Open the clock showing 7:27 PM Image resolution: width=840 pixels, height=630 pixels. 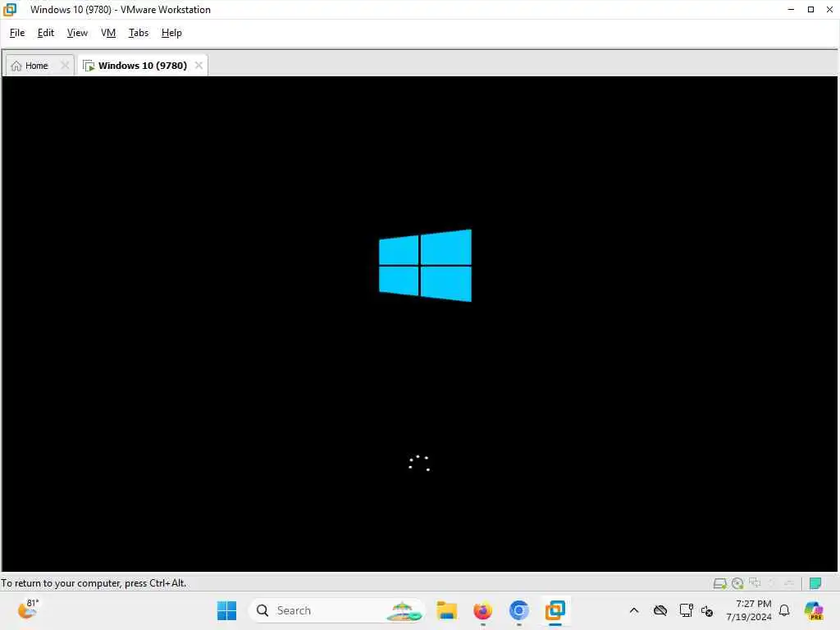(x=748, y=610)
